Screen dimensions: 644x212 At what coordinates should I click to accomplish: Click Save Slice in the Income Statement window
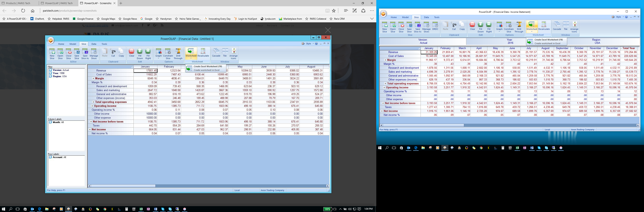[x=409, y=27]
